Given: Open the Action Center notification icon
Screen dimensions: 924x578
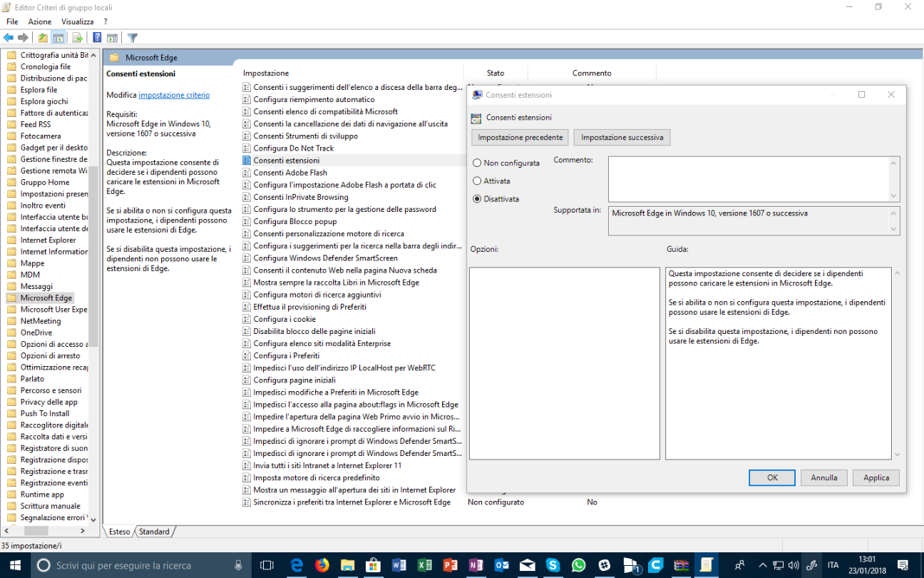Looking at the screenshot, I should click(x=903, y=565).
